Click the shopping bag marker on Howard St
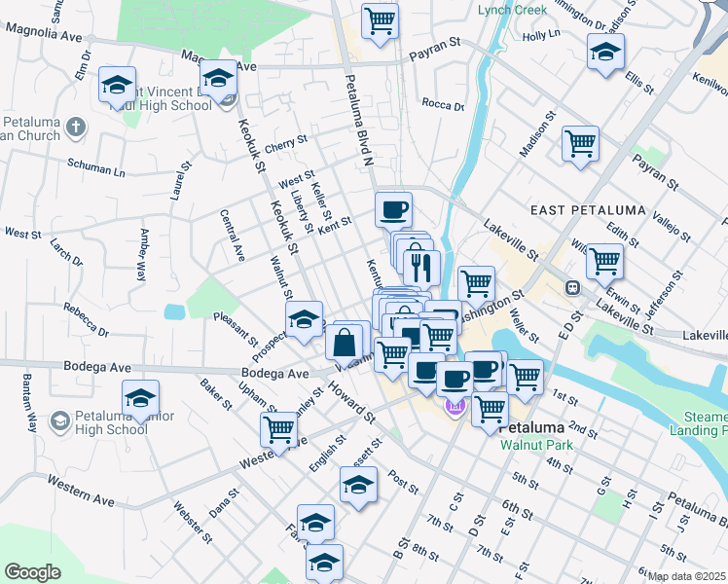 point(346,344)
